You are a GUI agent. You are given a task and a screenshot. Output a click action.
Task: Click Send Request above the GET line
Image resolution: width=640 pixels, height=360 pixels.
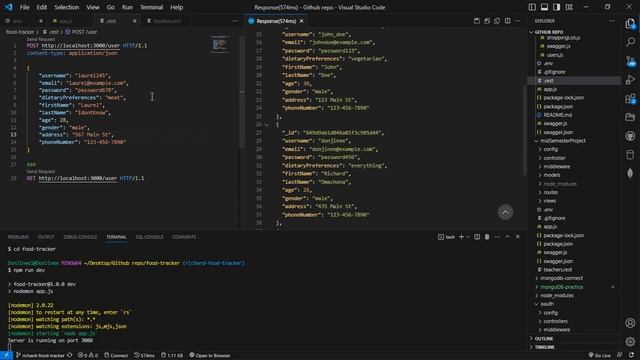coord(41,171)
